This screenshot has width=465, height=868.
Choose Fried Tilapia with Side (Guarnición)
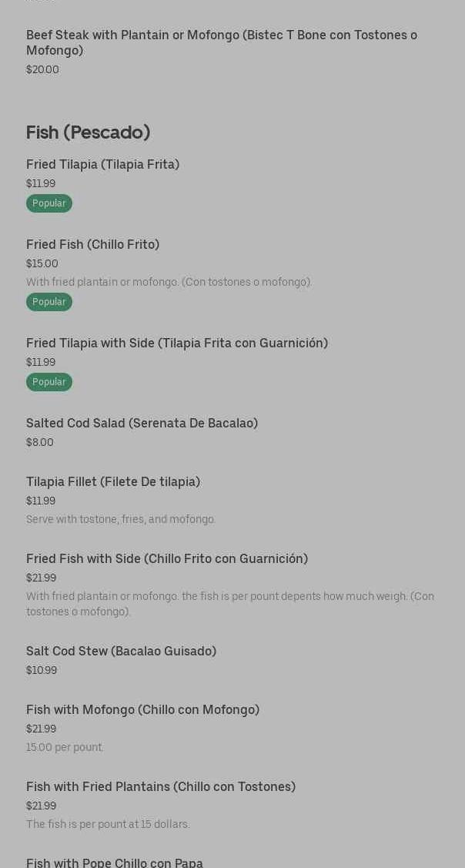pos(177,343)
